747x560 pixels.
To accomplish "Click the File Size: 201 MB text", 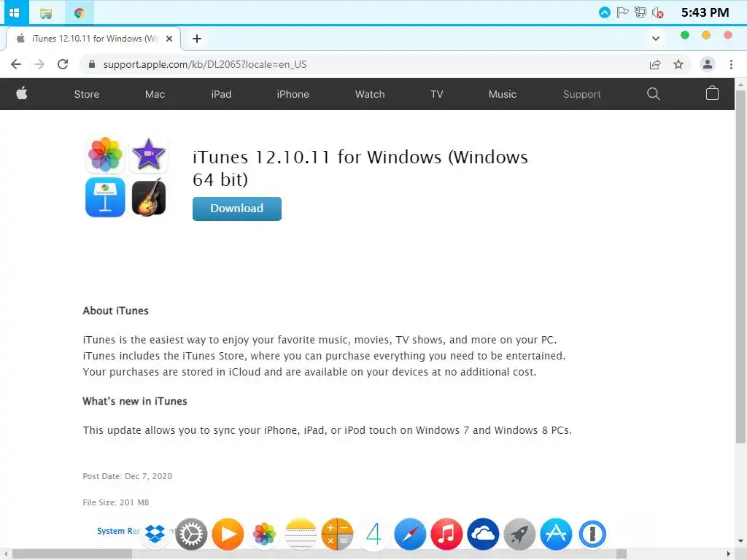I will [116, 502].
